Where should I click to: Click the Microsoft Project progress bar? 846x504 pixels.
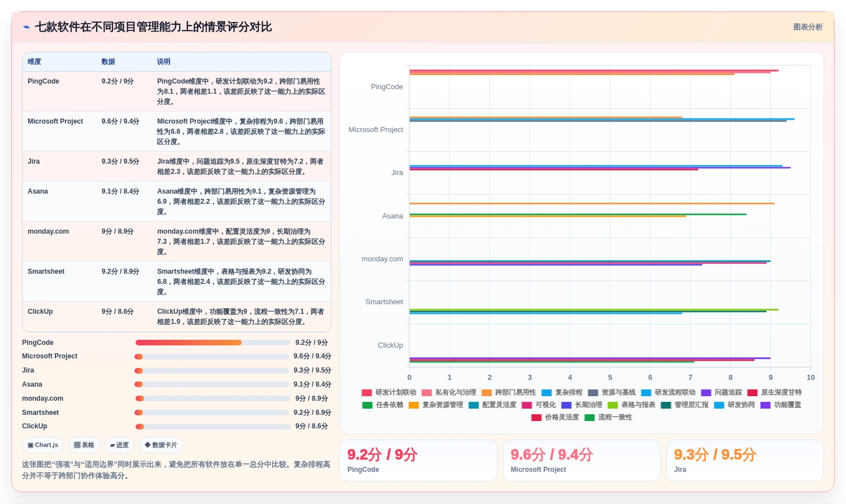pyautogui.click(x=212, y=357)
